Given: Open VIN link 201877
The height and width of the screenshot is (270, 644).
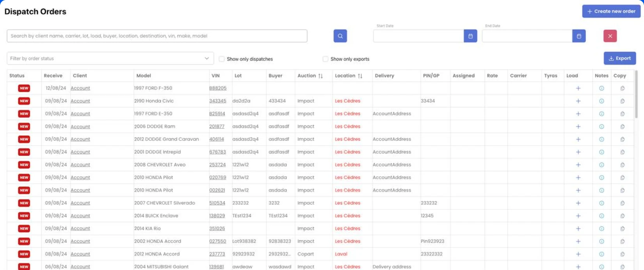Looking at the screenshot, I should coord(217,127).
